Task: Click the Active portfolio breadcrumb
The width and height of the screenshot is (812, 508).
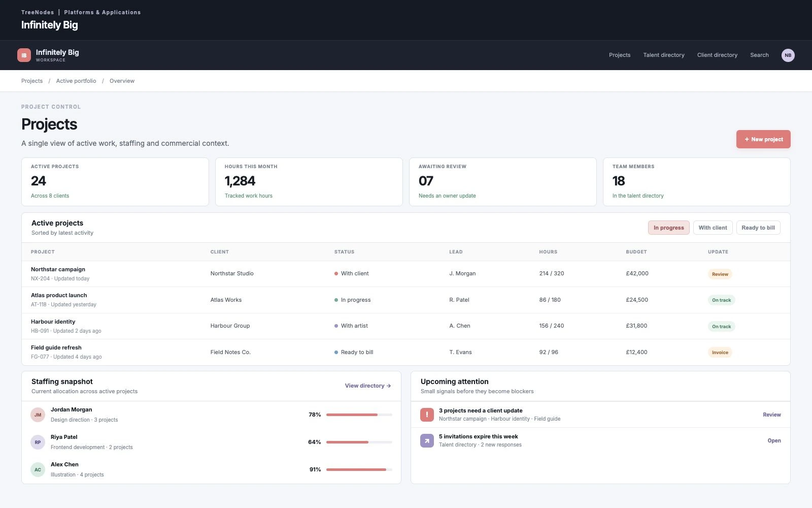Action: click(x=76, y=81)
